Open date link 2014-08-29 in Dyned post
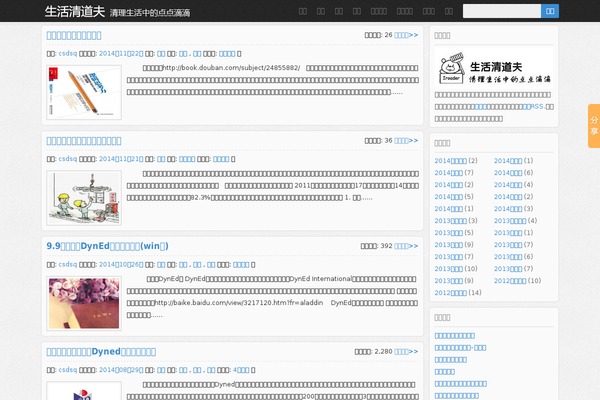The image size is (600, 400). click(x=121, y=370)
